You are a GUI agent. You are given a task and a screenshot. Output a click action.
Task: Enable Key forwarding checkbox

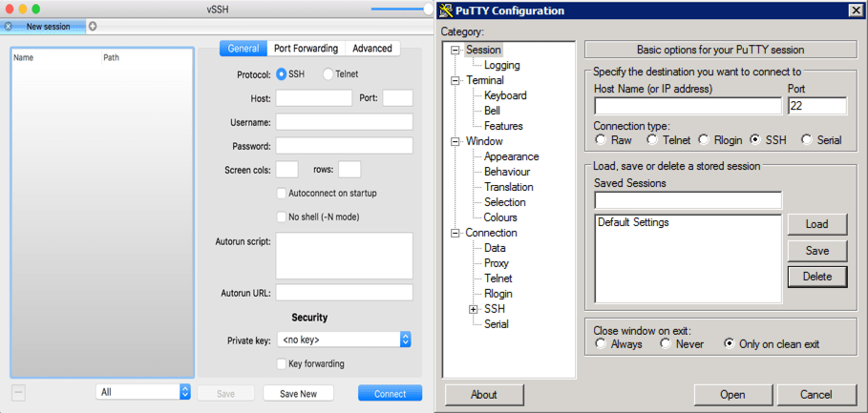click(281, 363)
